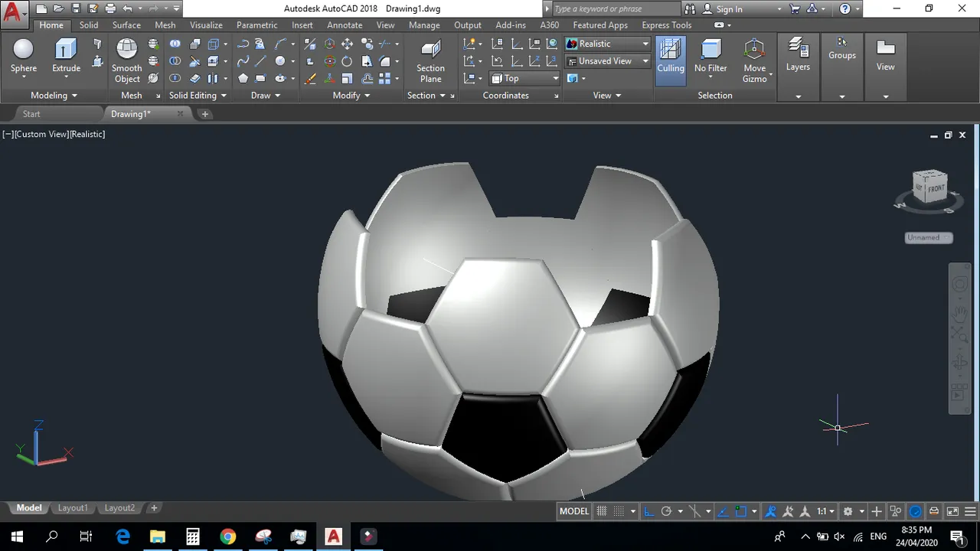Click the Erase tool icon
The image size is (980, 551).
point(310,78)
